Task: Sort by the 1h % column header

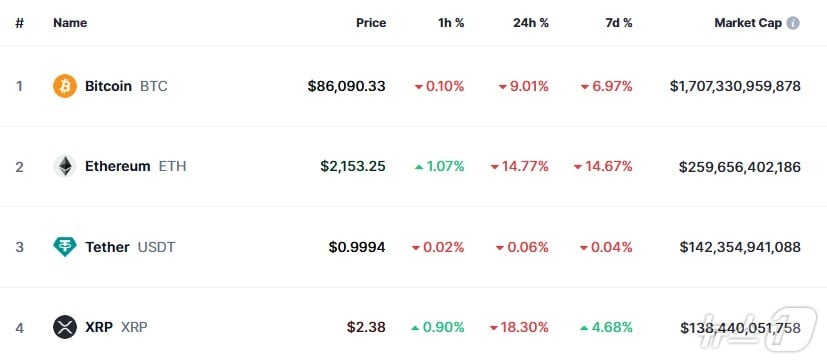Action: click(x=451, y=23)
